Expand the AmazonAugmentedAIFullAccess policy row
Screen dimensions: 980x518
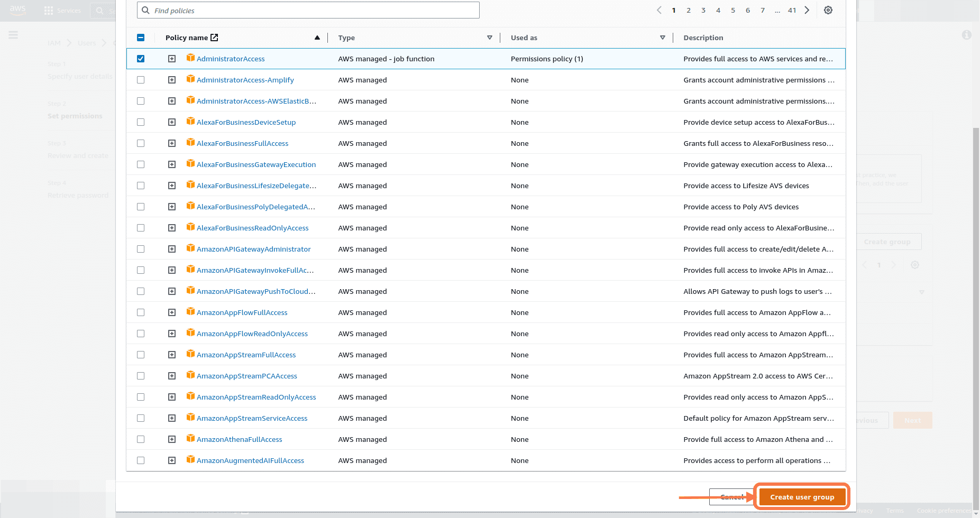coord(172,460)
